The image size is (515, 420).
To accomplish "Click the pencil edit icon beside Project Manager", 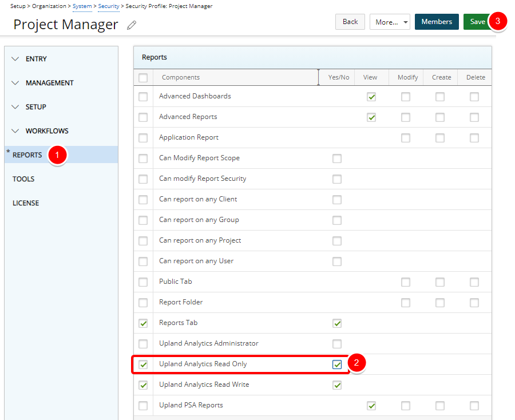I will [x=132, y=25].
